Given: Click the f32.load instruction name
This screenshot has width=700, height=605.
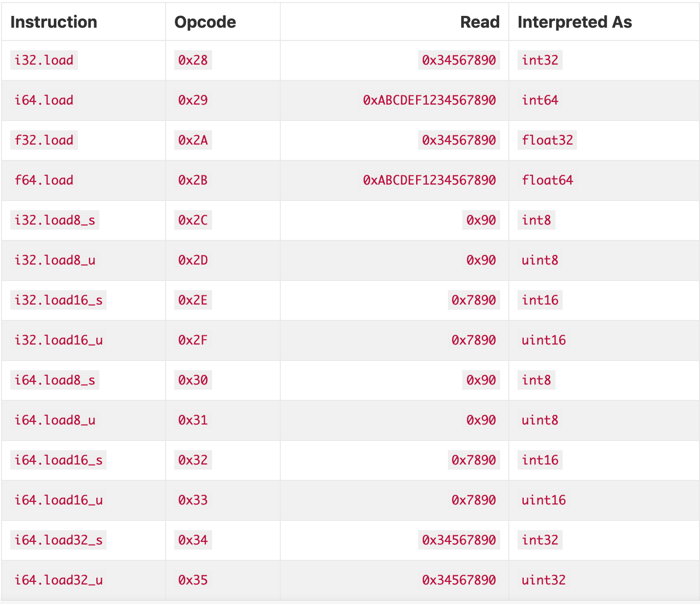Looking at the screenshot, I should point(44,140).
